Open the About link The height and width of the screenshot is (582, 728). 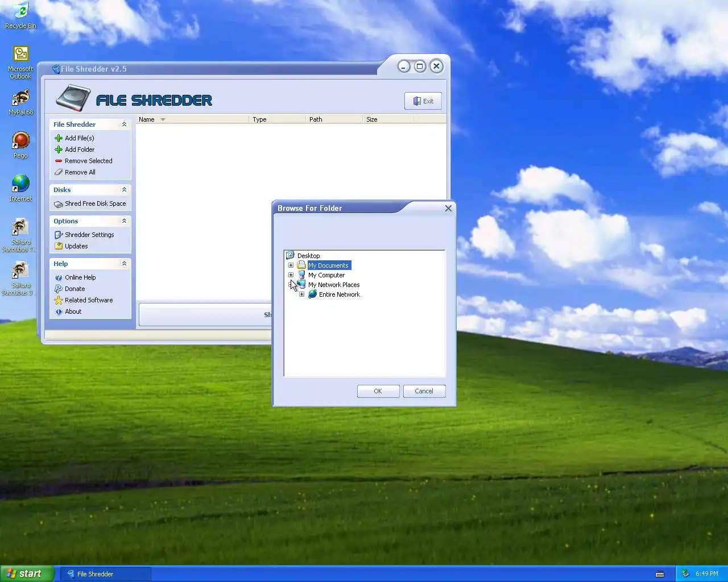coord(73,311)
